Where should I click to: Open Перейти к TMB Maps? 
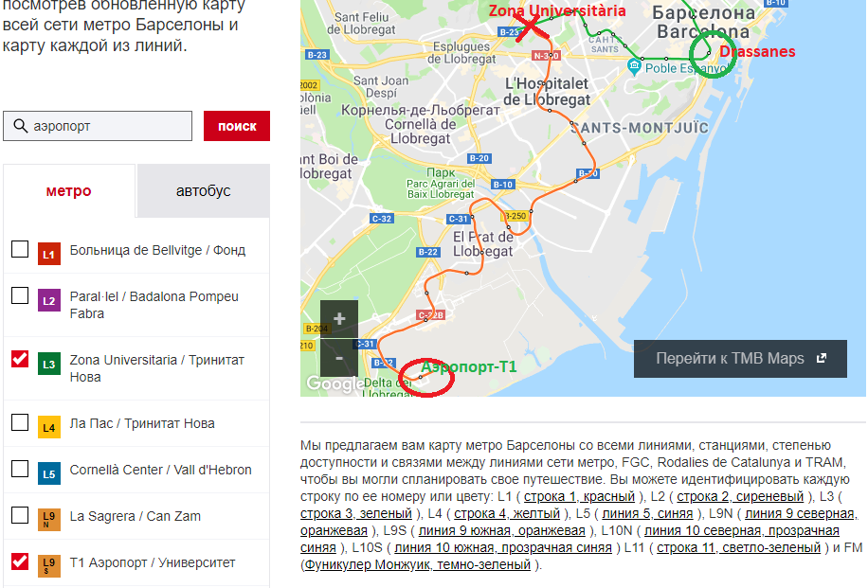[740, 359]
